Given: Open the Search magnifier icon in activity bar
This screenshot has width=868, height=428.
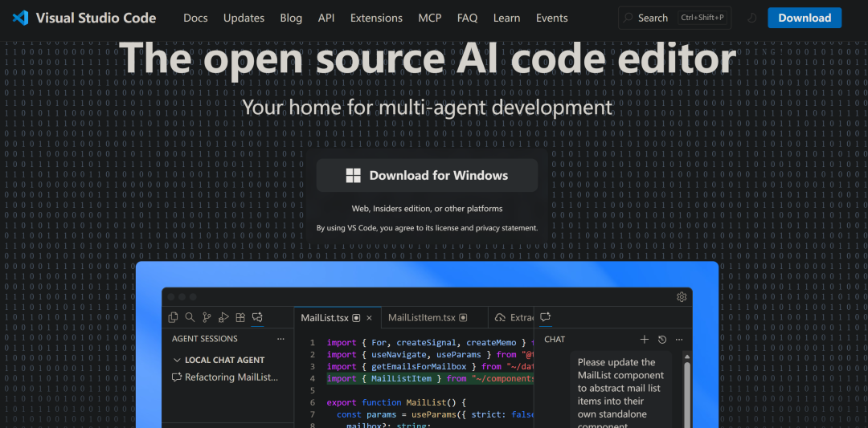Looking at the screenshot, I should point(190,317).
